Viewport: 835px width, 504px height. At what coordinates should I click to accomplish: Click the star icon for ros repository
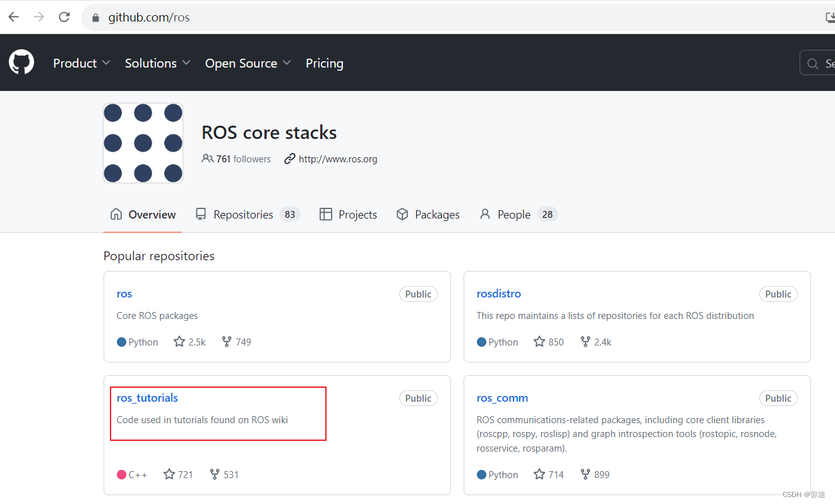tap(179, 342)
